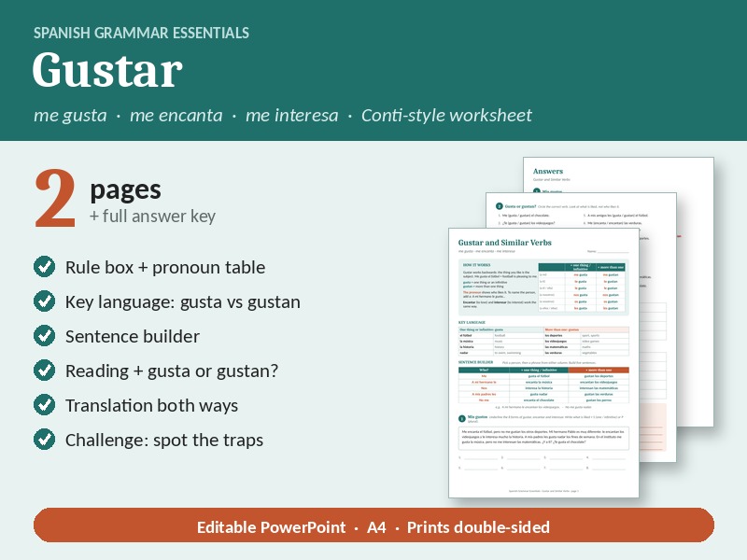
Task: Click the checkmark icon beside Key language
Action: (x=44, y=301)
